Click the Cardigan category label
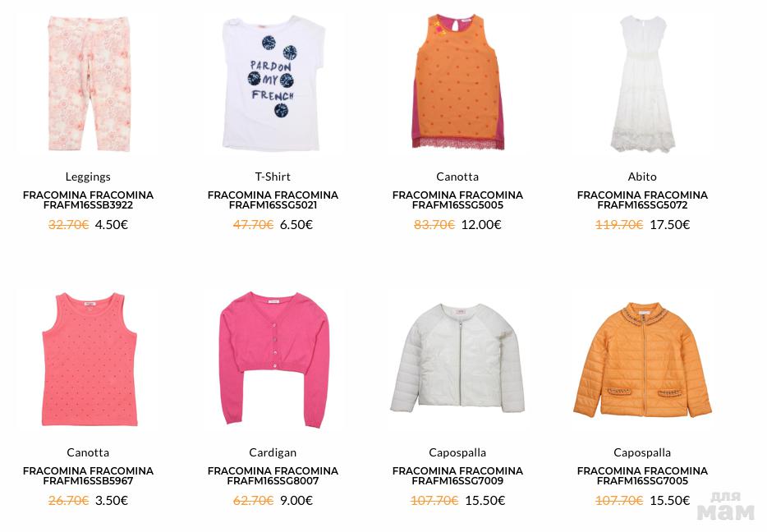Viewport: 767px width, 532px height. click(273, 453)
